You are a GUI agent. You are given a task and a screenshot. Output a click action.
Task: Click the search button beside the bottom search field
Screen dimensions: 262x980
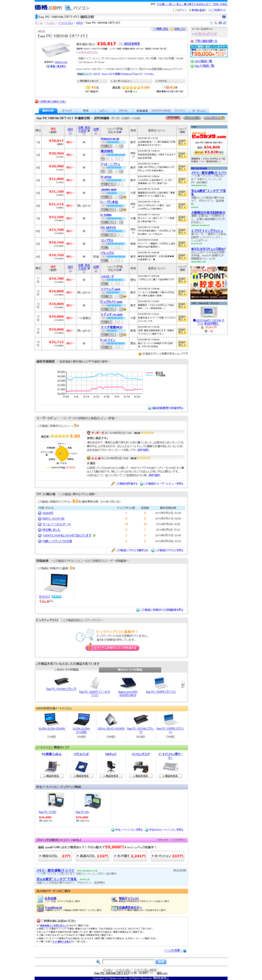tap(160, 962)
